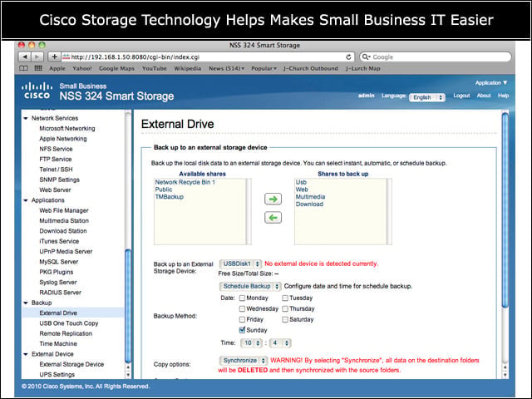Open the News (514) bookmark menu

click(226, 68)
